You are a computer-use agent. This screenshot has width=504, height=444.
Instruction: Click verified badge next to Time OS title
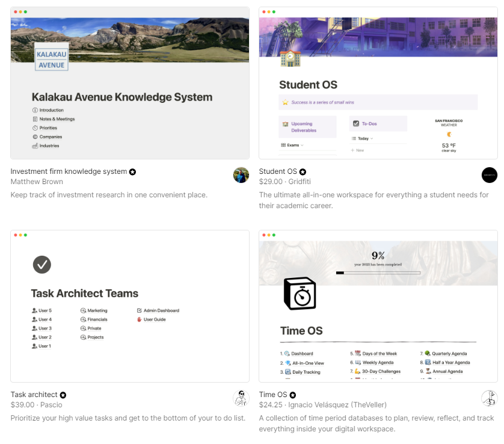(292, 395)
